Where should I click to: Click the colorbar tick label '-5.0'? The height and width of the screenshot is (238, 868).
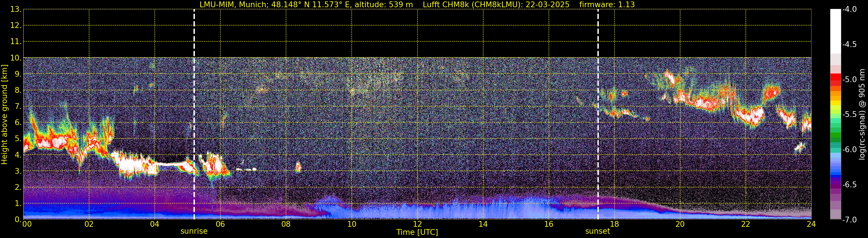pyautogui.click(x=849, y=80)
